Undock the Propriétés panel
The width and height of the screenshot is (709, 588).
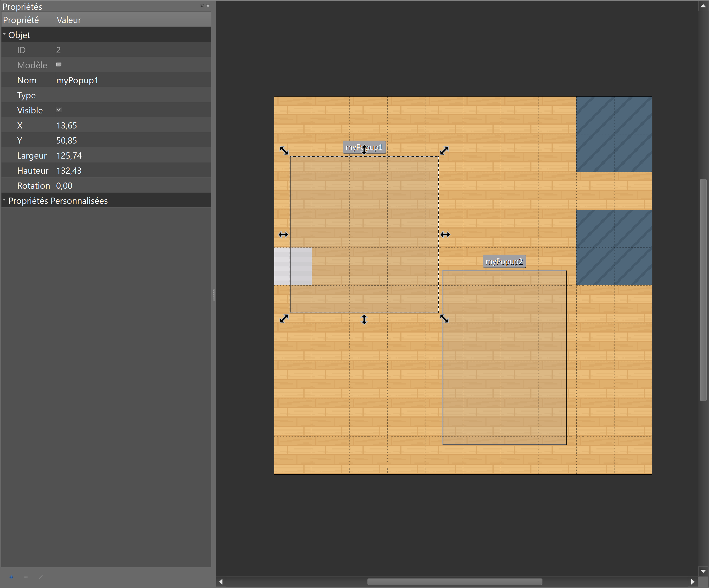coord(201,6)
